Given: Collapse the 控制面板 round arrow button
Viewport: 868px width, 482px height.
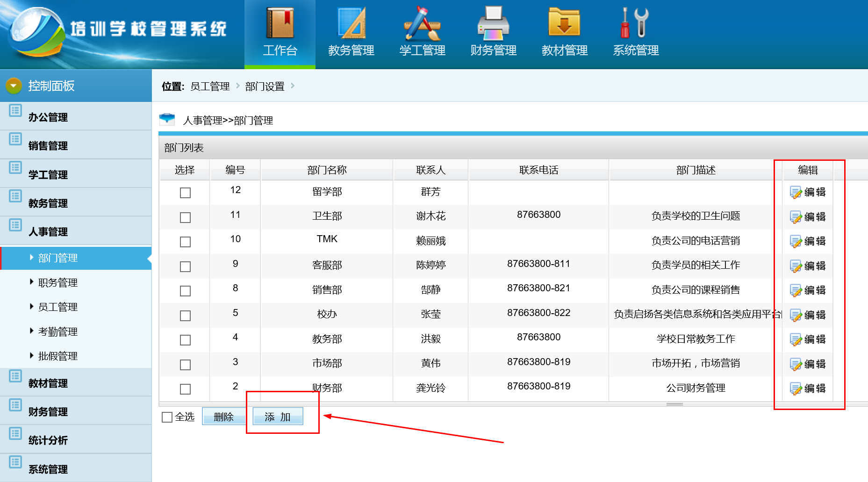Looking at the screenshot, I should [14, 86].
